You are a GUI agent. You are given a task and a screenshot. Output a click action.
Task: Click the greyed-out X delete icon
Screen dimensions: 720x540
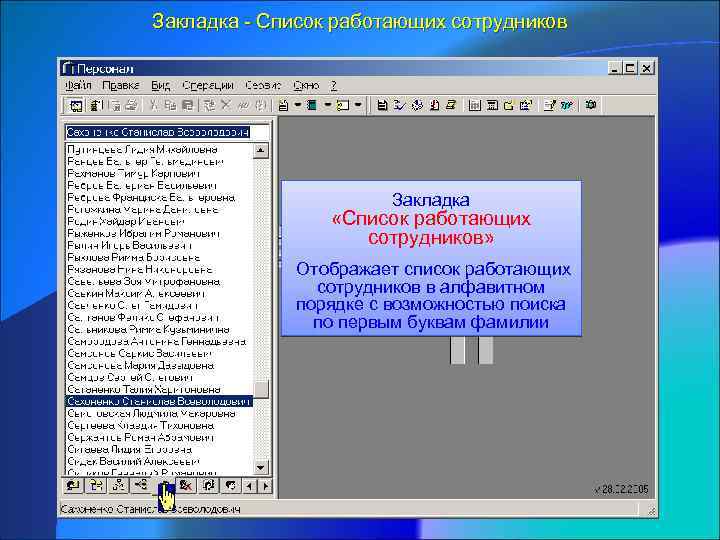225,106
